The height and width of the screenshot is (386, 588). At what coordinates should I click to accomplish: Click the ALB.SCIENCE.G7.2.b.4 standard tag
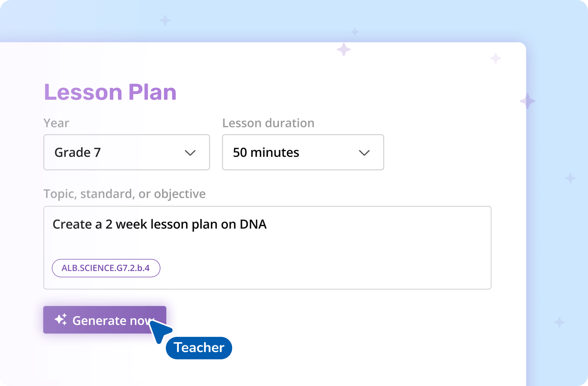click(106, 268)
